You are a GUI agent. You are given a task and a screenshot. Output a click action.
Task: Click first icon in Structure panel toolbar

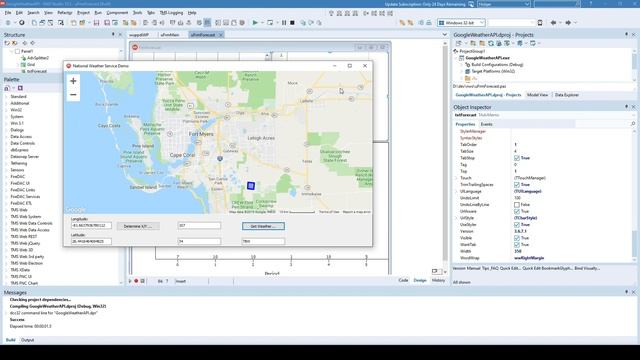point(7,43)
